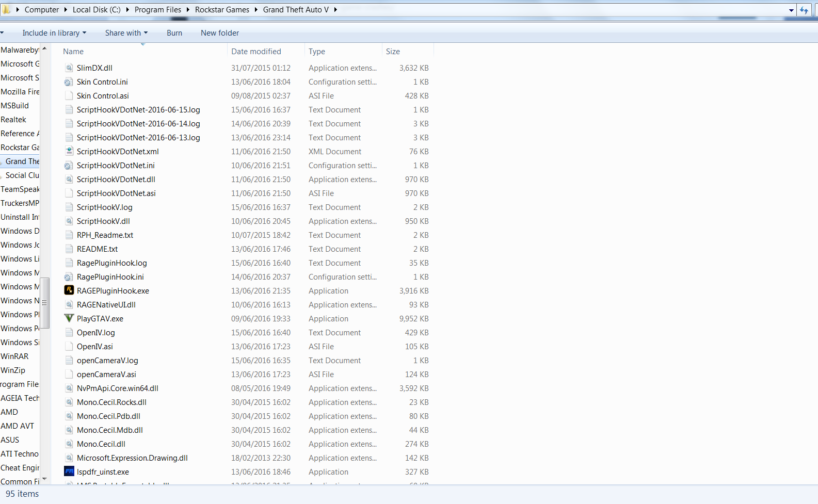
Task: Select file Mono.Cecil.Mdb.dll
Action: coord(110,430)
